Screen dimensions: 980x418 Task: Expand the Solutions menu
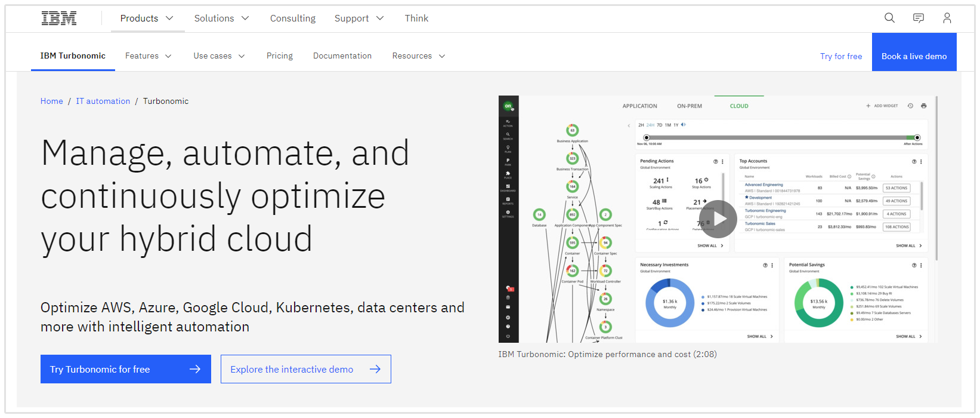(x=221, y=19)
